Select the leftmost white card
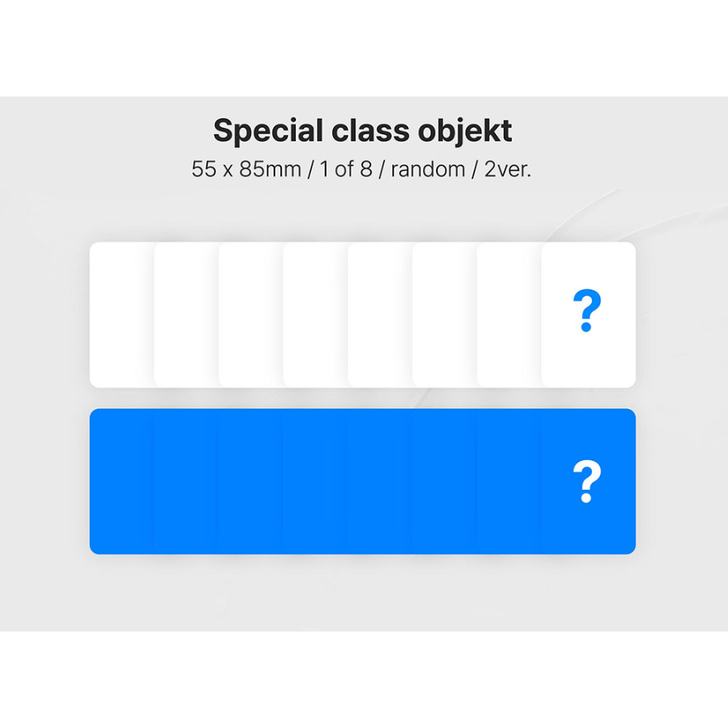 (x=122, y=315)
